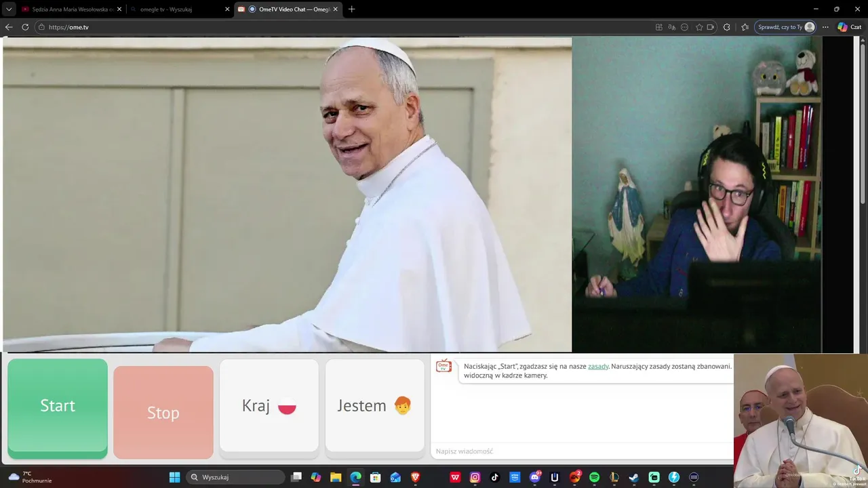
Task: Click the browser back arrow
Action: pos(9,27)
